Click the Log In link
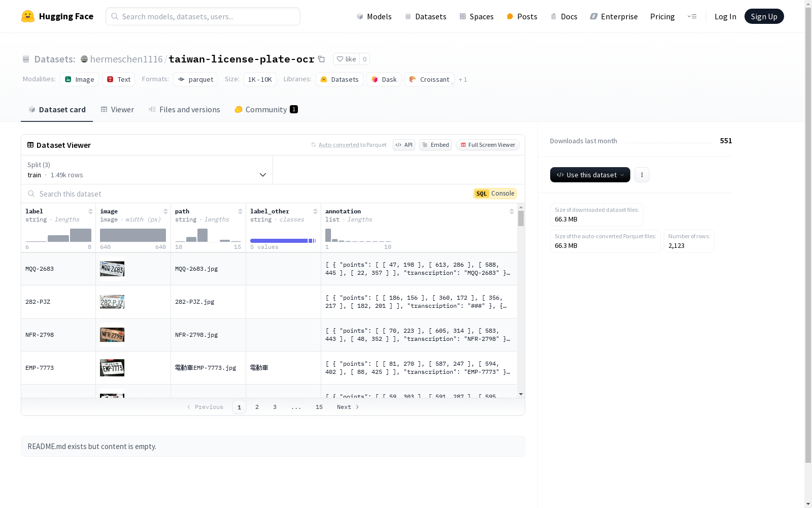 (725, 16)
